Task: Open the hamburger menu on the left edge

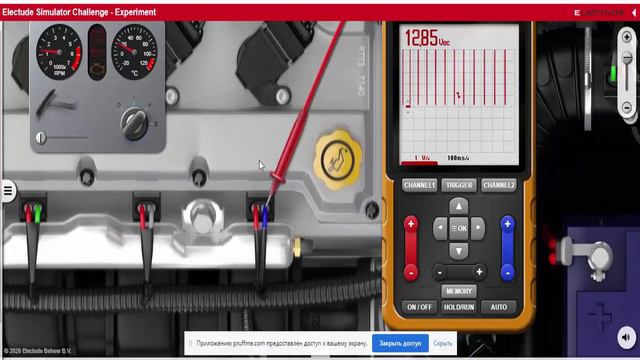Action: [8, 190]
